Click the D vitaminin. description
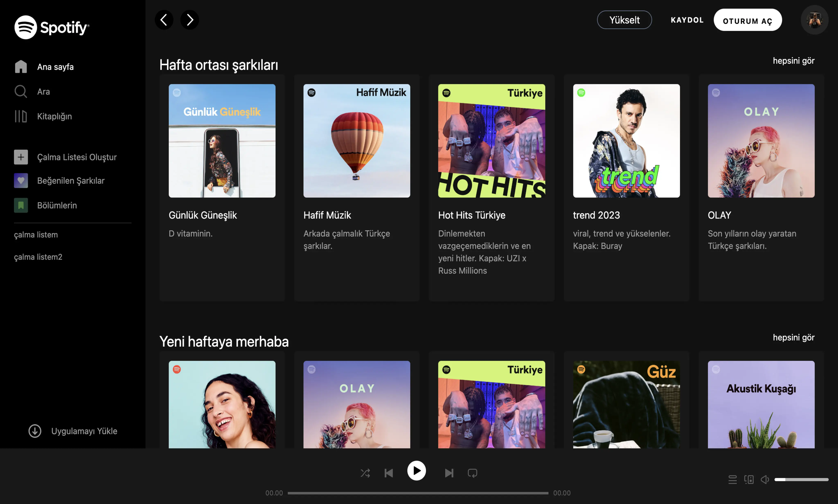 point(190,234)
